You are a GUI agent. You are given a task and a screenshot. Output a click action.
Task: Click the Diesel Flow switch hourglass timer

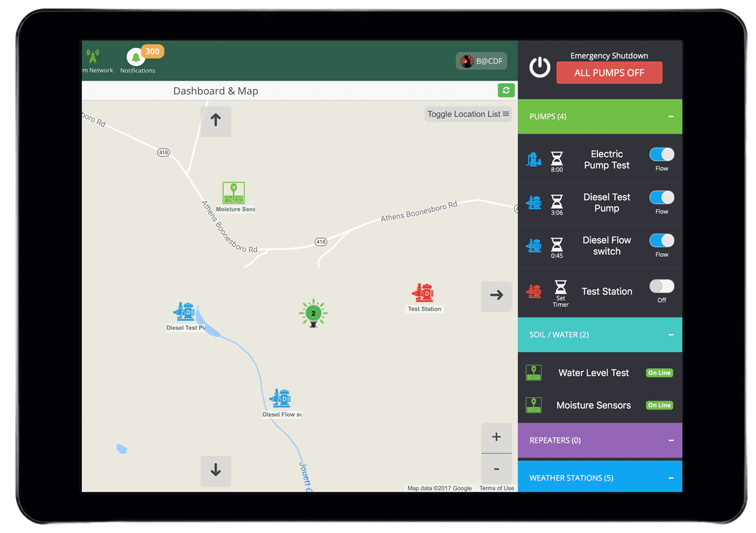point(557,245)
